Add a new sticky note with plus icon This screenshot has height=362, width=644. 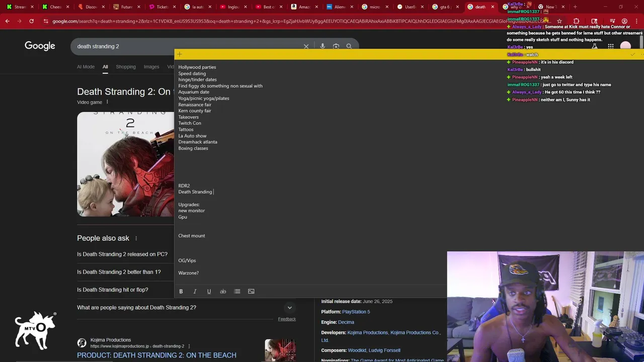(180, 54)
